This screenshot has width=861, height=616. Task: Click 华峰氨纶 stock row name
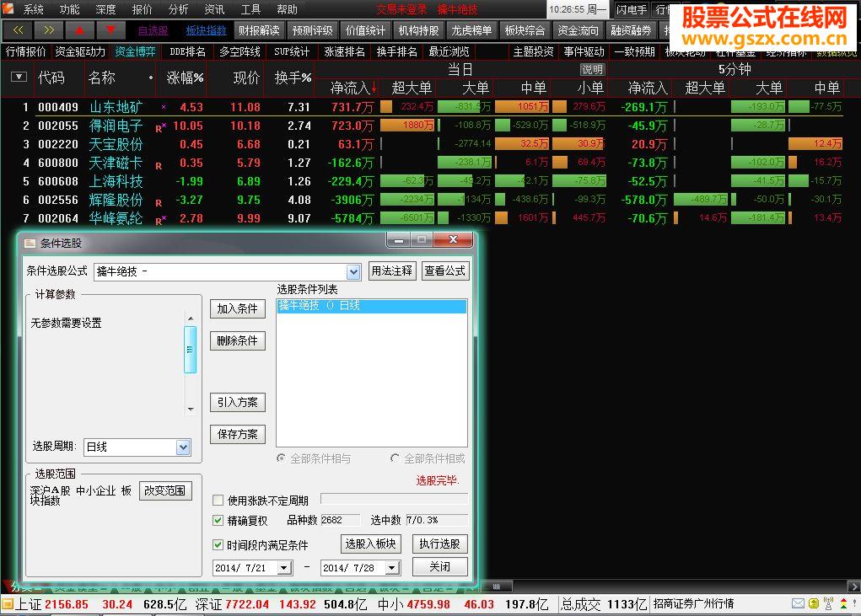pos(116,218)
